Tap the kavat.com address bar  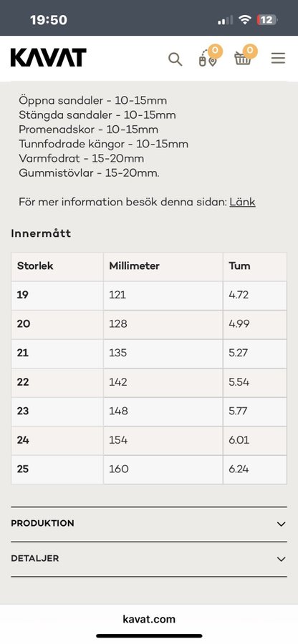point(149,619)
